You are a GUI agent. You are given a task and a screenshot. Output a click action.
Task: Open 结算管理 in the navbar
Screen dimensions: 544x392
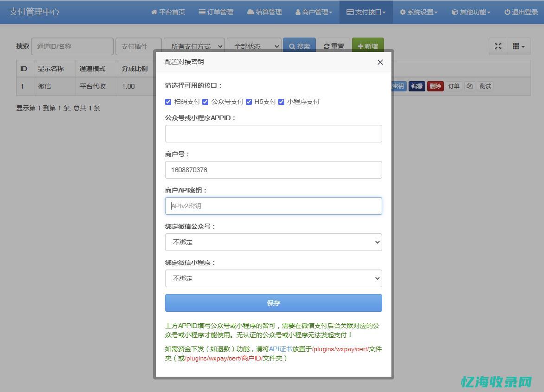tap(264, 12)
